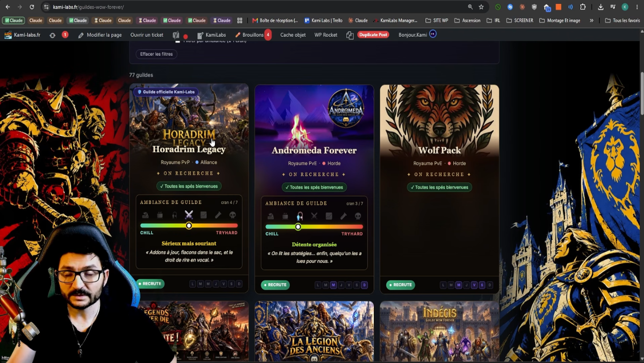Image resolution: width=644 pixels, height=363 pixels.
Task: Select highlighted fishing icon in Andromeda Forever ambiance
Action: [300, 216]
